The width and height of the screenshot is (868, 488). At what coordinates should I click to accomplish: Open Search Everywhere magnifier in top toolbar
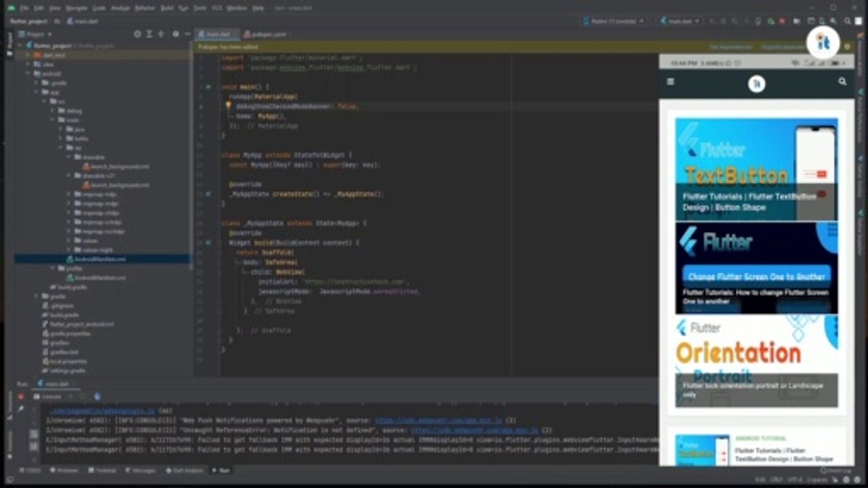[x=847, y=21]
